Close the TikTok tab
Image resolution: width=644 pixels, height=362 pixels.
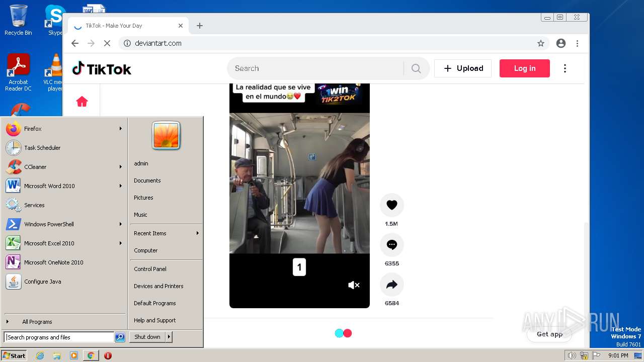click(181, 26)
